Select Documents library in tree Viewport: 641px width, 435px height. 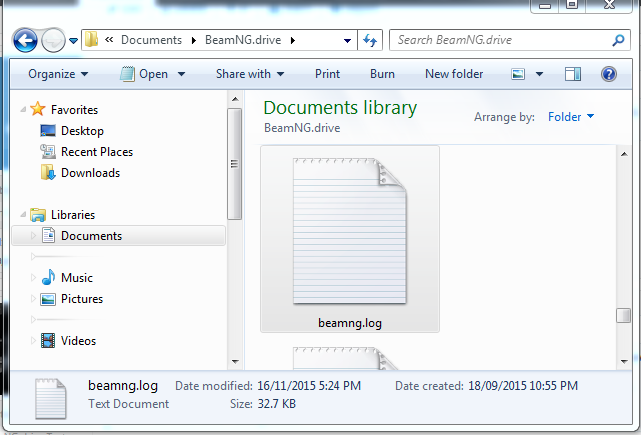coord(91,236)
